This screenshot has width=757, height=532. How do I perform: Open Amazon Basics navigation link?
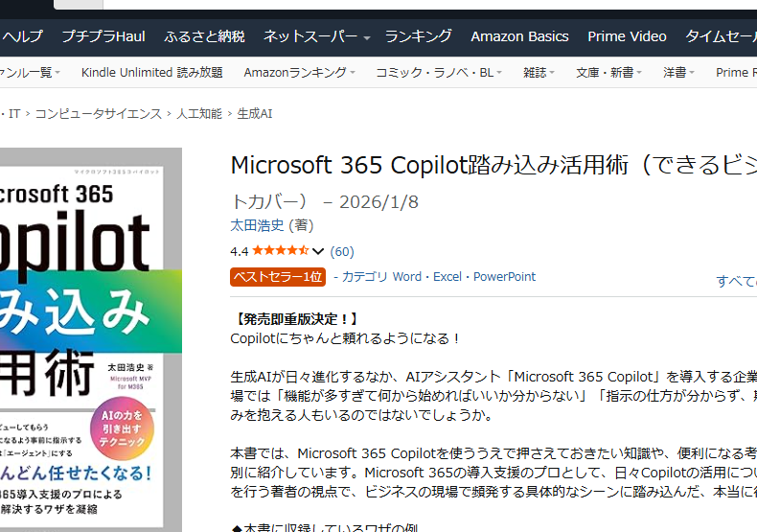tap(519, 36)
